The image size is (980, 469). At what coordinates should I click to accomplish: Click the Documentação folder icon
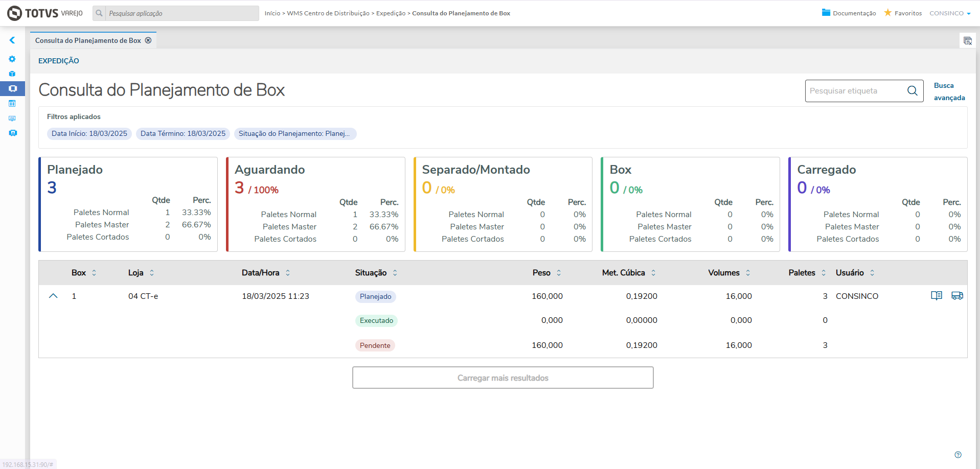[x=826, y=13]
